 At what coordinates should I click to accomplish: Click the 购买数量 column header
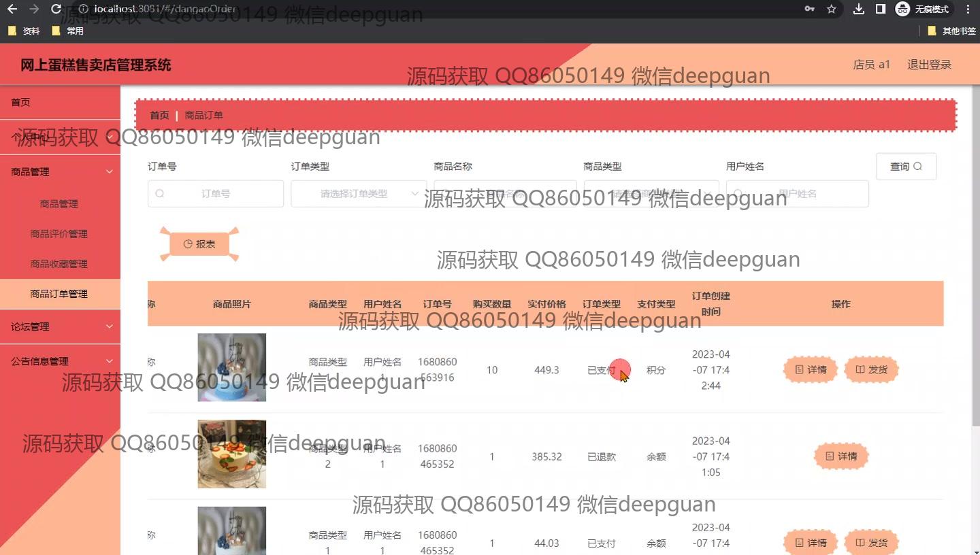(x=492, y=304)
